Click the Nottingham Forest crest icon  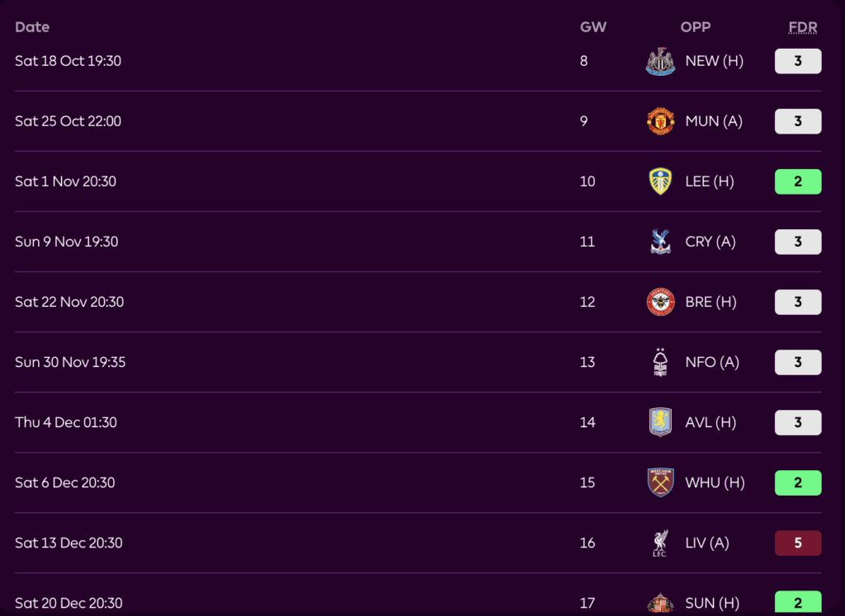click(x=660, y=362)
